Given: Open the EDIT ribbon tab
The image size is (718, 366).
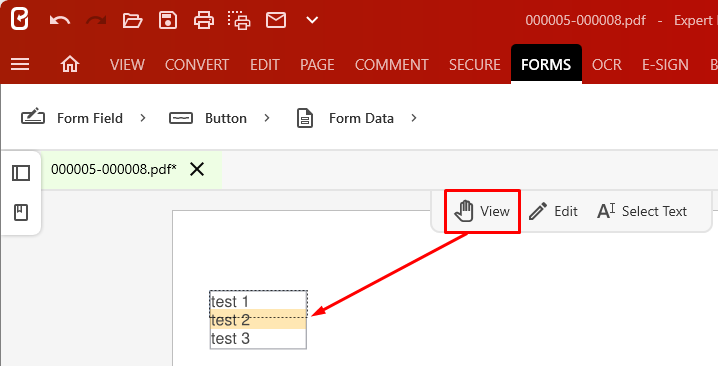Looking at the screenshot, I should point(265,65).
